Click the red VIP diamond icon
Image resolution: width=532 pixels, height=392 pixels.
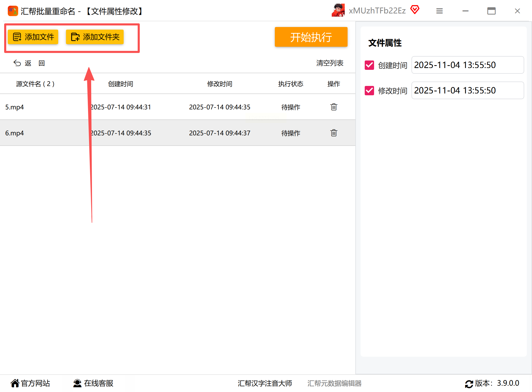415,10
